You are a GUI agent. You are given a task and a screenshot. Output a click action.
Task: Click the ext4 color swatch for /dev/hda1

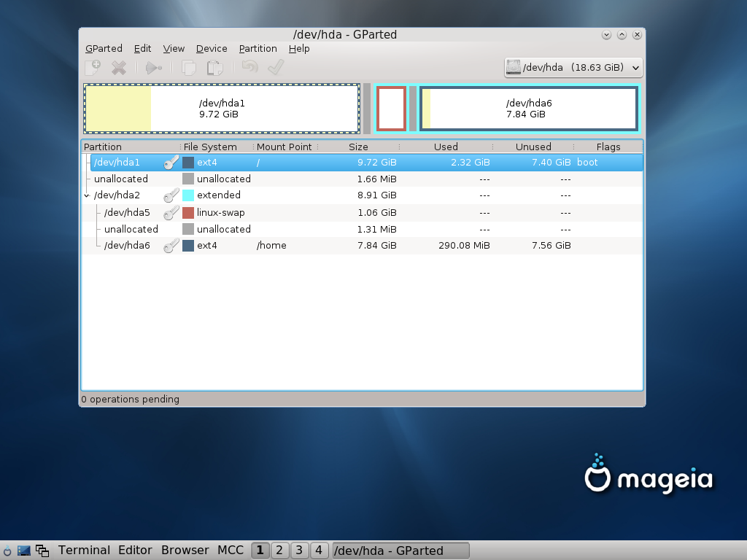tap(188, 163)
